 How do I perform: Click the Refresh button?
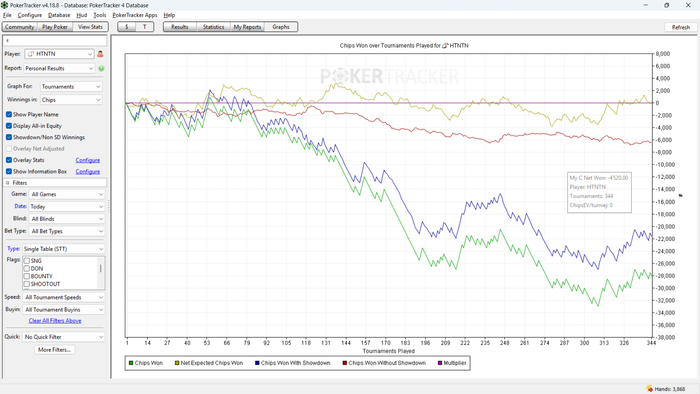point(681,27)
